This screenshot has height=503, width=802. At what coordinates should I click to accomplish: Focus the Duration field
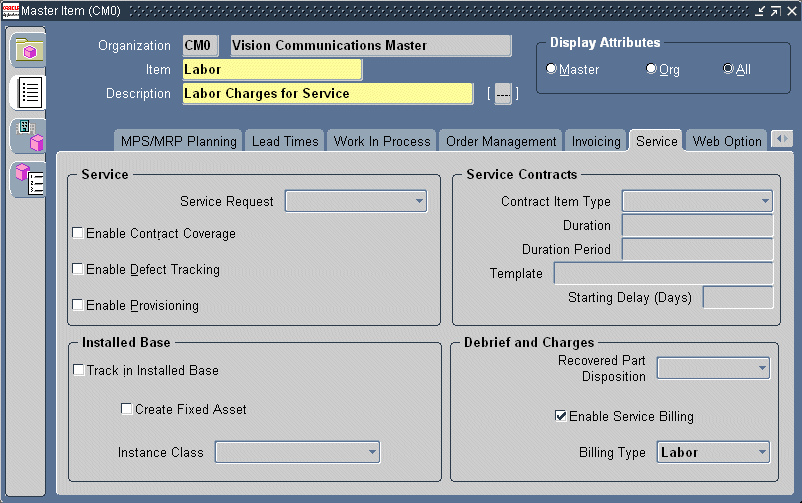[x=697, y=225]
